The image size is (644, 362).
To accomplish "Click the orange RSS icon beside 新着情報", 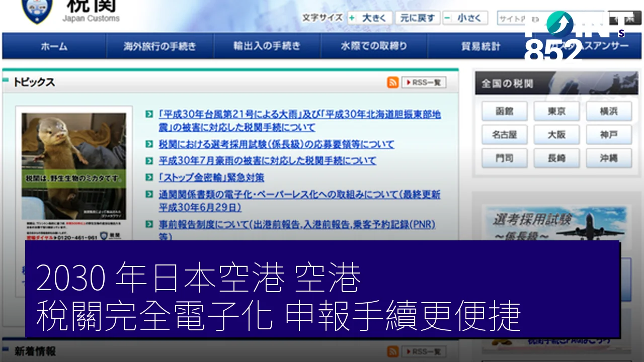I will click(393, 351).
